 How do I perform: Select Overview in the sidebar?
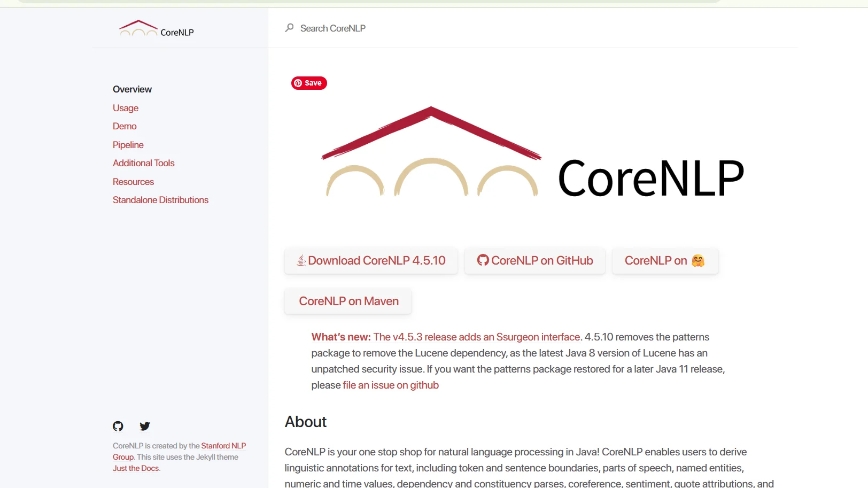[x=132, y=89]
